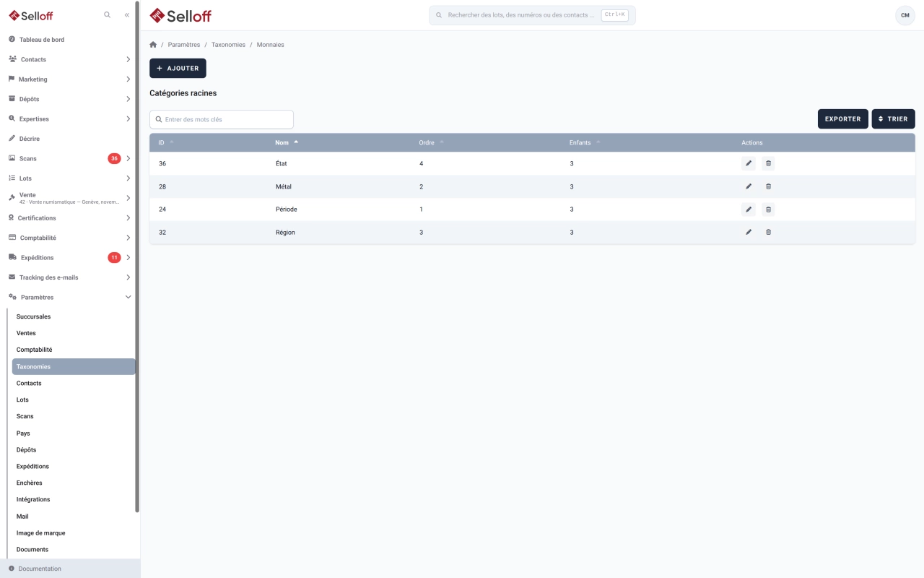Open the CM user avatar menu
Image resolution: width=924 pixels, height=578 pixels.
(x=905, y=15)
